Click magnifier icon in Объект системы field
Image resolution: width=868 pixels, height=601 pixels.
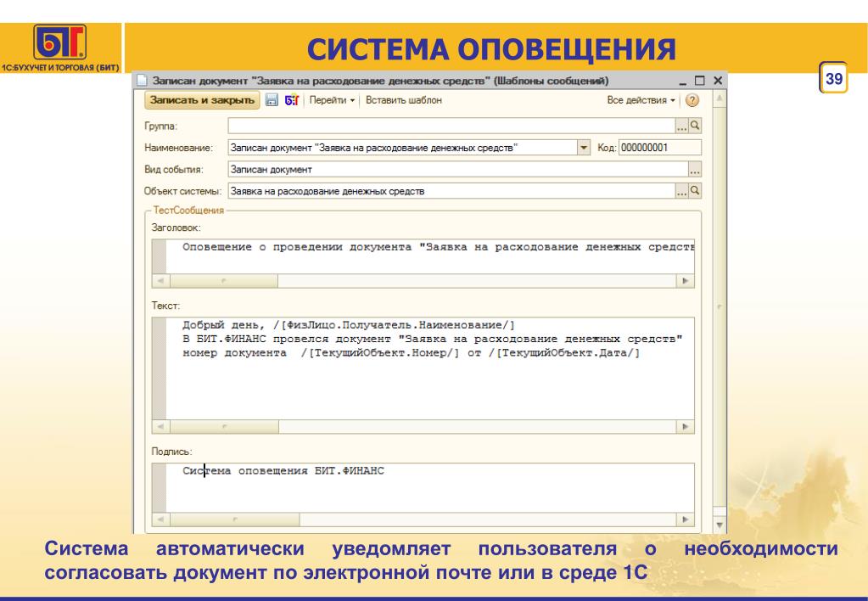(695, 191)
